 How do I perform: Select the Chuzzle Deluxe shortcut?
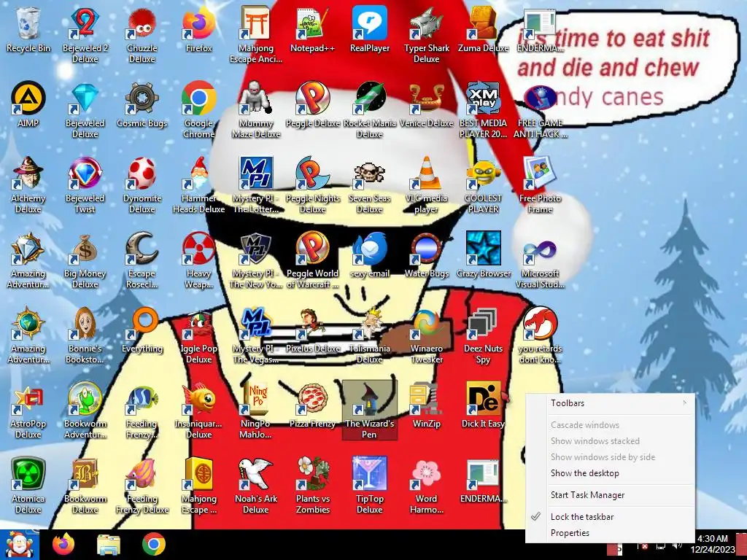click(142, 34)
